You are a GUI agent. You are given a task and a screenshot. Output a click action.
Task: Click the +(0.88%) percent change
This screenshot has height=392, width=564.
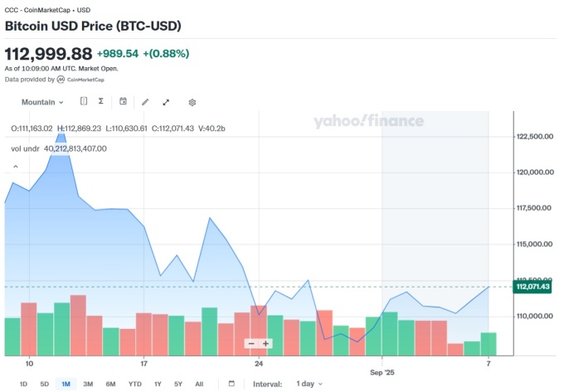coord(166,54)
